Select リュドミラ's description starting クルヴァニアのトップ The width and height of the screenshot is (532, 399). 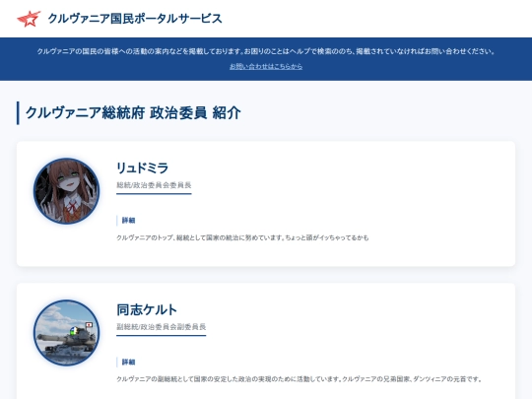pos(242,237)
